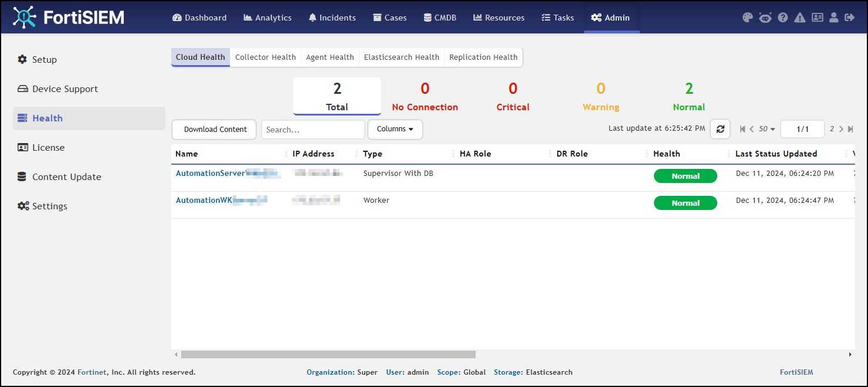Open the License section in sidebar
Image resolution: width=868 pixels, height=387 pixels.
[x=48, y=147]
